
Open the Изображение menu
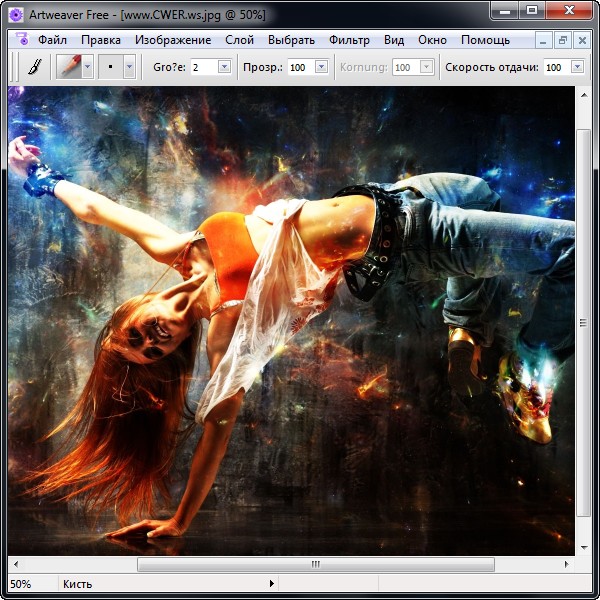click(173, 40)
